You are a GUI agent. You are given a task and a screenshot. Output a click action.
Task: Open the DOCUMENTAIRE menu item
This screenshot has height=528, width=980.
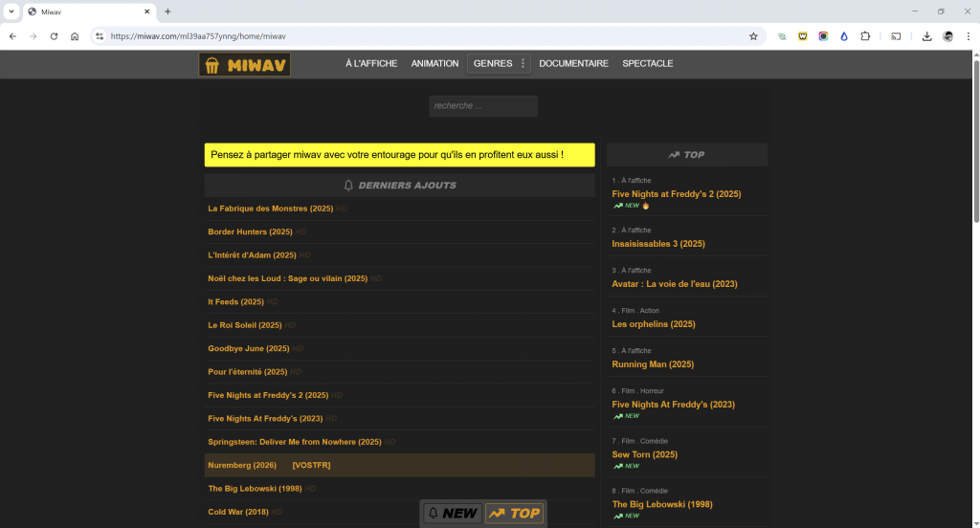coord(573,63)
